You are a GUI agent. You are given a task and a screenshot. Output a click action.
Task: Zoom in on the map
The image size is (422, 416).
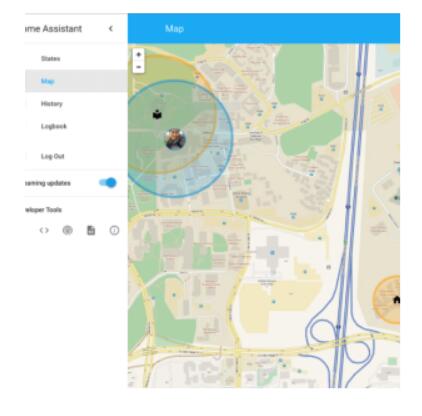coord(139,55)
